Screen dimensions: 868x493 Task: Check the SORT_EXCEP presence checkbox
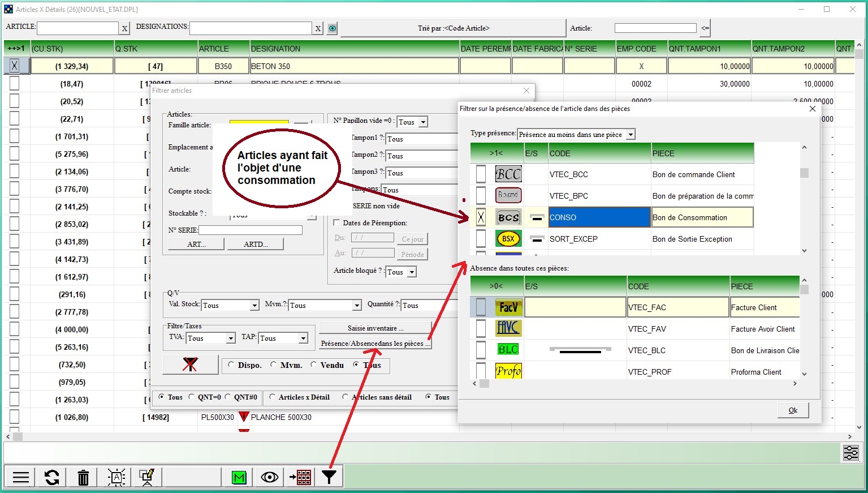click(x=481, y=239)
